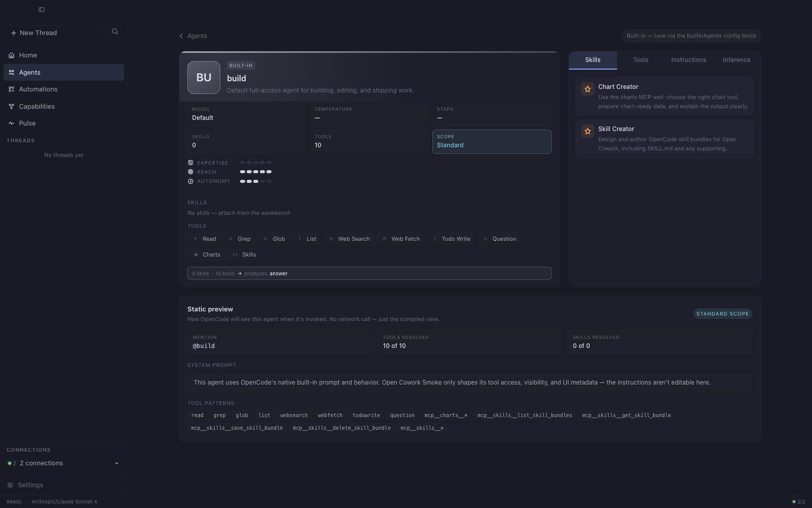Go back to the Agents list
Viewport: 812px width, 508px height.
[193, 36]
